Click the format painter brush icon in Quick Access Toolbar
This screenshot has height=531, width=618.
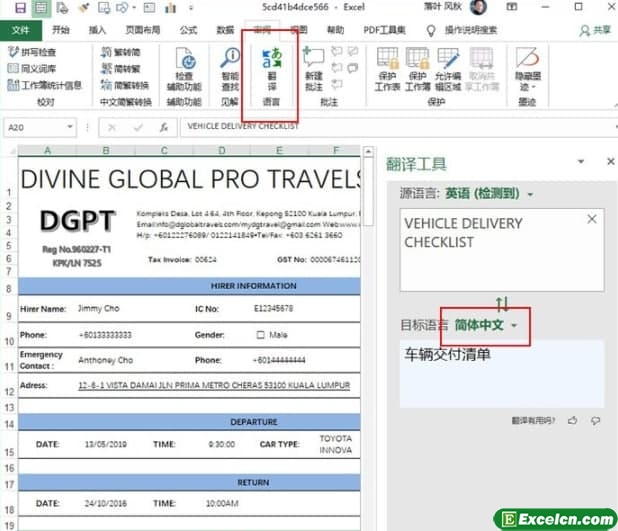point(84,7)
